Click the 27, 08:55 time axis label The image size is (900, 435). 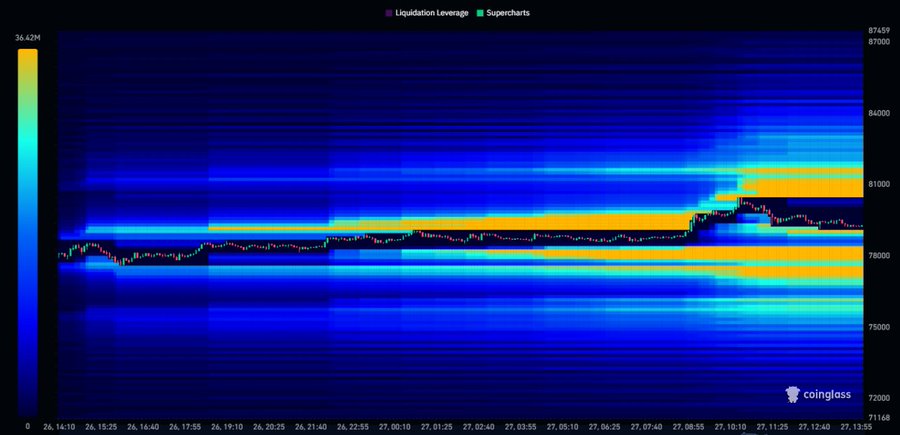click(x=689, y=427)
